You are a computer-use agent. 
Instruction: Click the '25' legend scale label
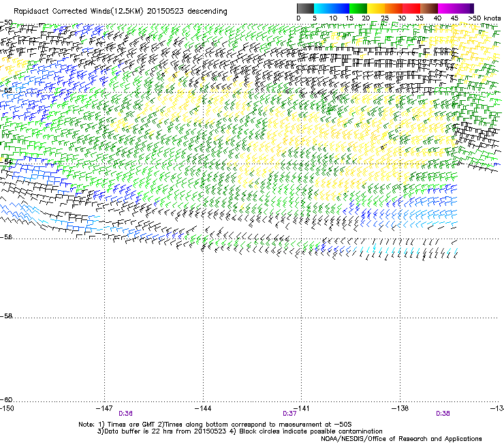[385, 18]
